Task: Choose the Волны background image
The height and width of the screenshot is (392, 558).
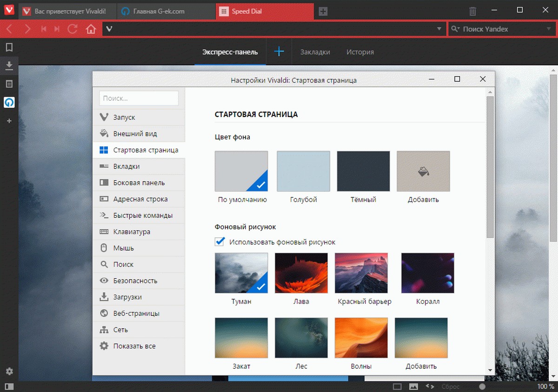Action: (x=361, y=338)
